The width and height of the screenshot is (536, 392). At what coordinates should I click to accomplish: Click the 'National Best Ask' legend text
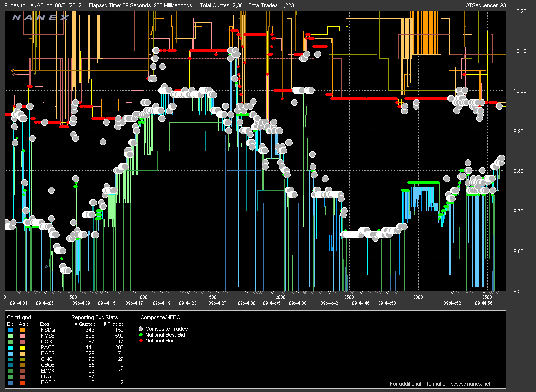point(166,341)
